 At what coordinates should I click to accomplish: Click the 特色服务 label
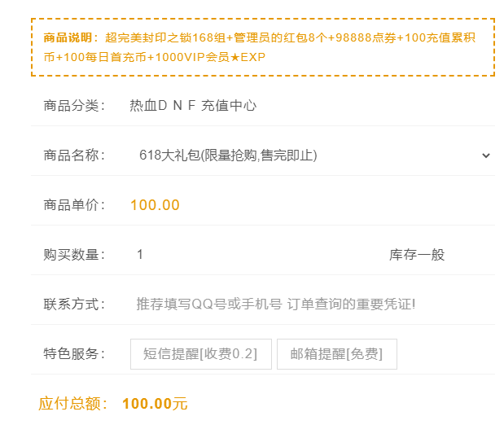(74, 354)
